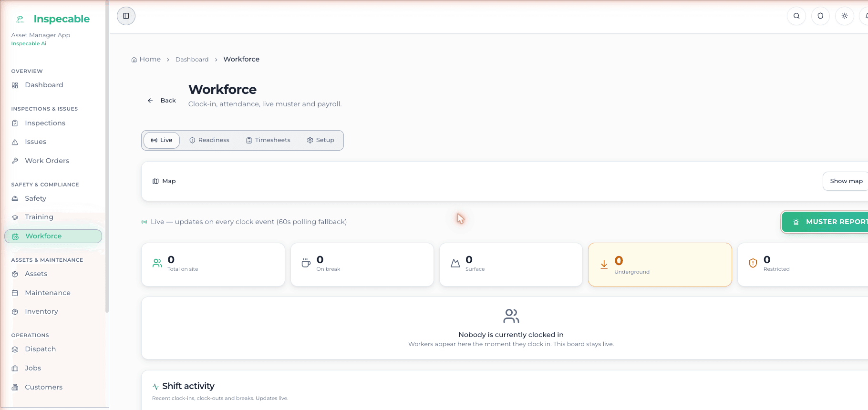Select the Workforce sidebar item
868x410 pixels.
[53, 236]
